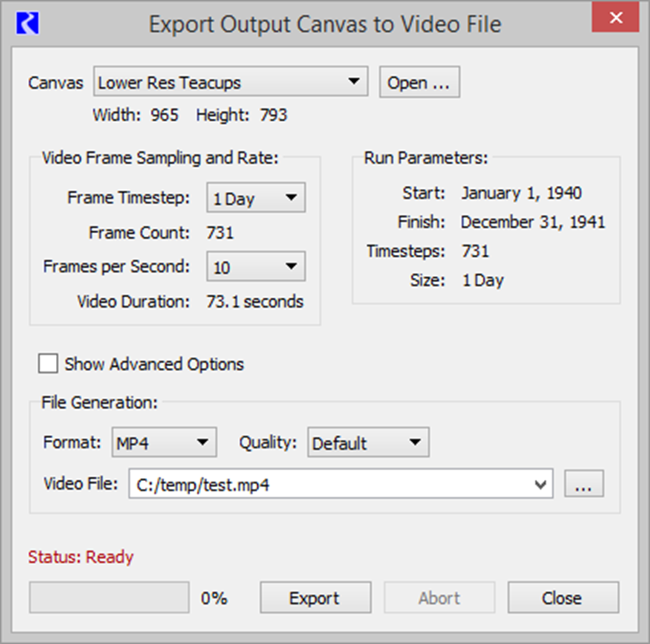Click the Video Duration value 73.1 seconds
This screenshot has height=644, width=650.
click(255, 302)
